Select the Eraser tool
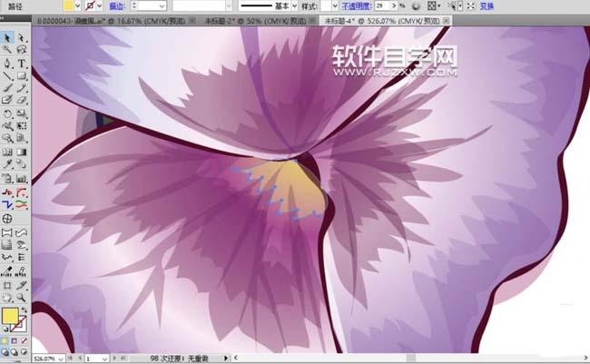The height and width of the screenshot is (364, 590). click(22, 100)
